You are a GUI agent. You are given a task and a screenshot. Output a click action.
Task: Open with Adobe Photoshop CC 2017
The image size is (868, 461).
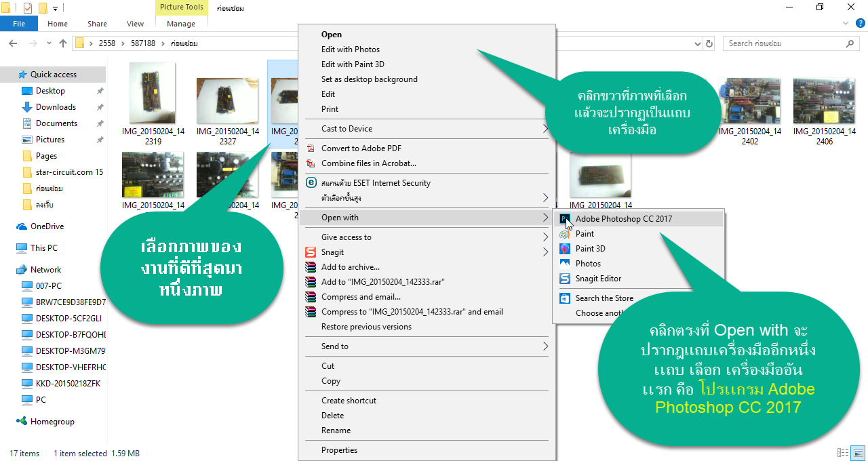coord(638,219)
